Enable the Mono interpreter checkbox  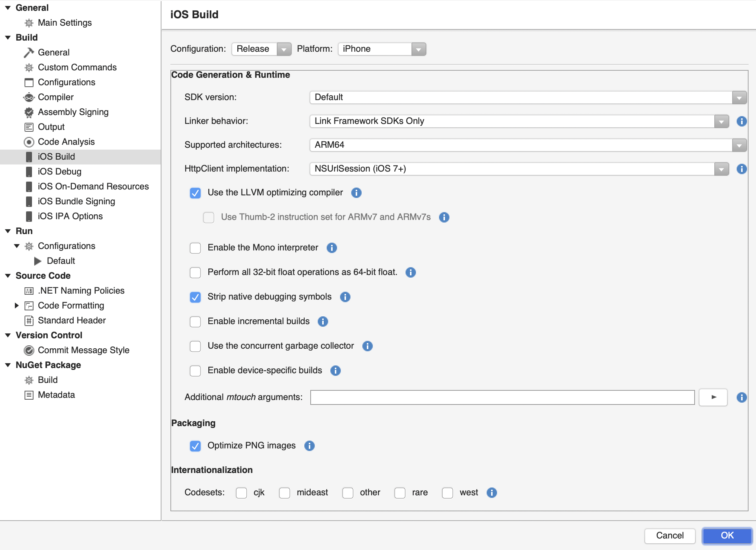pos(195,248)
